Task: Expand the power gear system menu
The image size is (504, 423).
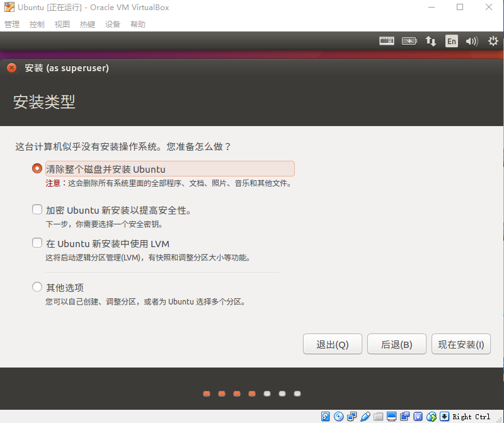Action: click(493, 41)
